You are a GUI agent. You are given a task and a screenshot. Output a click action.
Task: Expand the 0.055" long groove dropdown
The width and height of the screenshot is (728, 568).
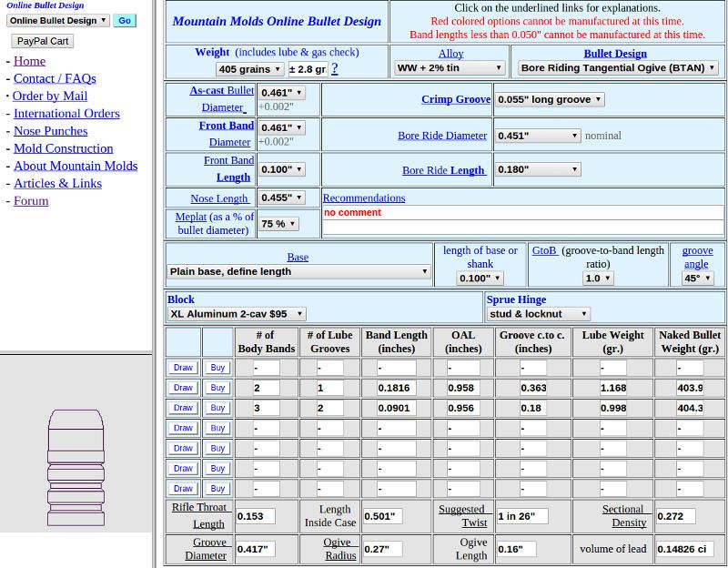550,99
